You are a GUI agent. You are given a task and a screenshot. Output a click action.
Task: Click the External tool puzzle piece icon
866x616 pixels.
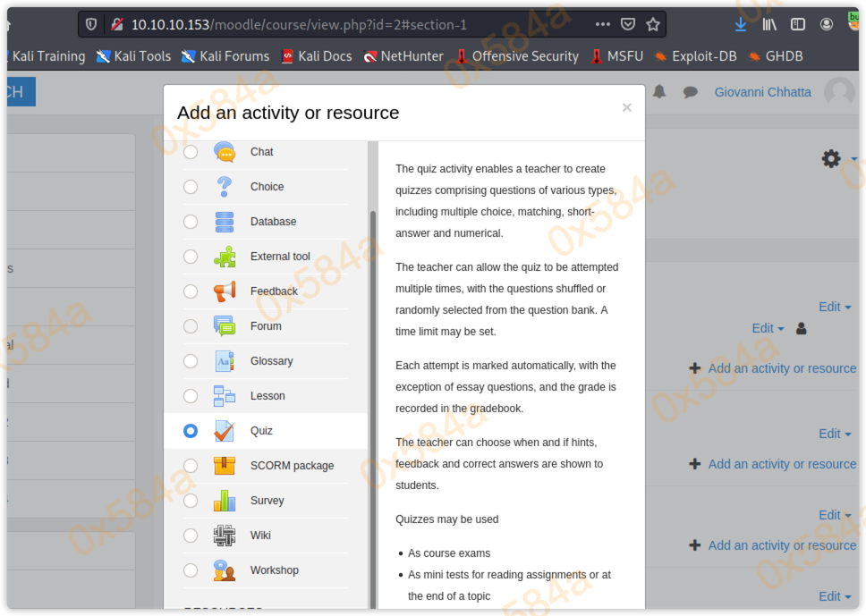tap(225, 257)
